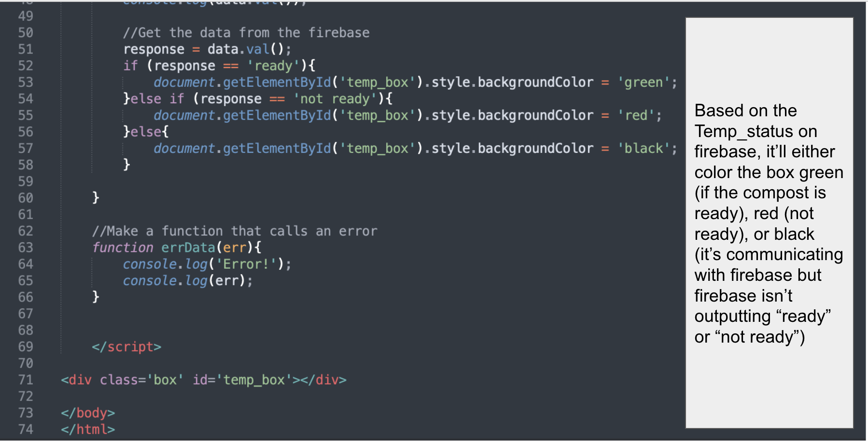Click the 'black' string on line 57
Image resolution: width=868 pixels, height=442 pixels.
(644, 148)
